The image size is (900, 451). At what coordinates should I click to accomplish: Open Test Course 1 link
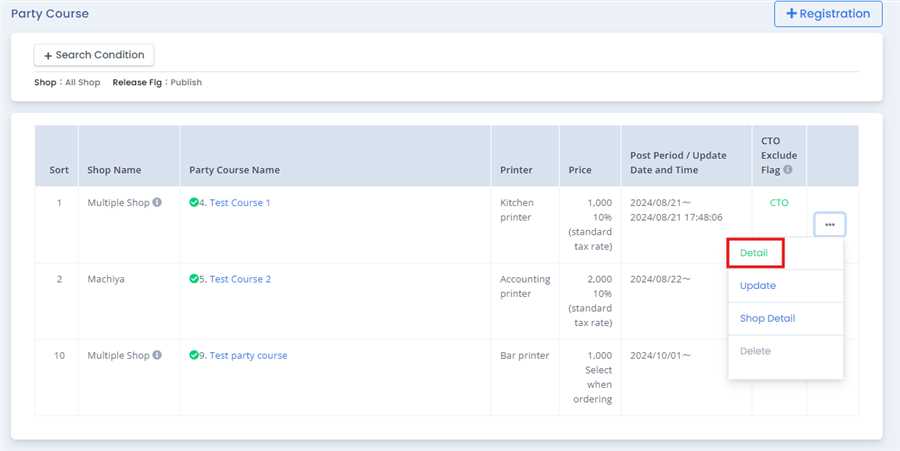(x=240, y=203)
